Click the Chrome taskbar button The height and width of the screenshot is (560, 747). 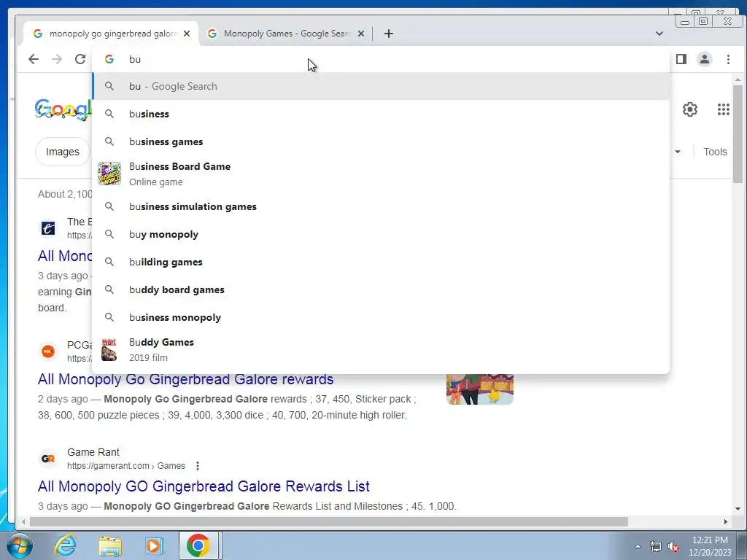(198, 545)
